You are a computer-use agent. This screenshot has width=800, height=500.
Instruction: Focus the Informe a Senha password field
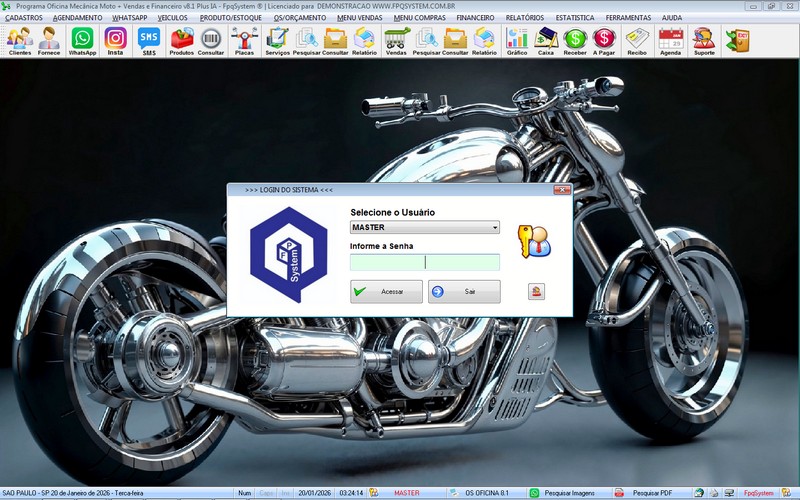pyautogui.click(x=424, y=262)
